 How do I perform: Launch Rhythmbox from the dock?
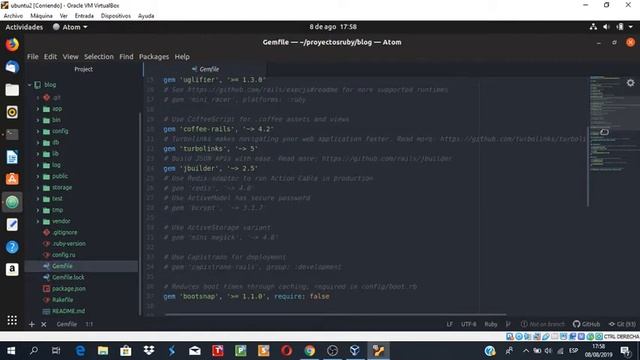coord(12,112)
